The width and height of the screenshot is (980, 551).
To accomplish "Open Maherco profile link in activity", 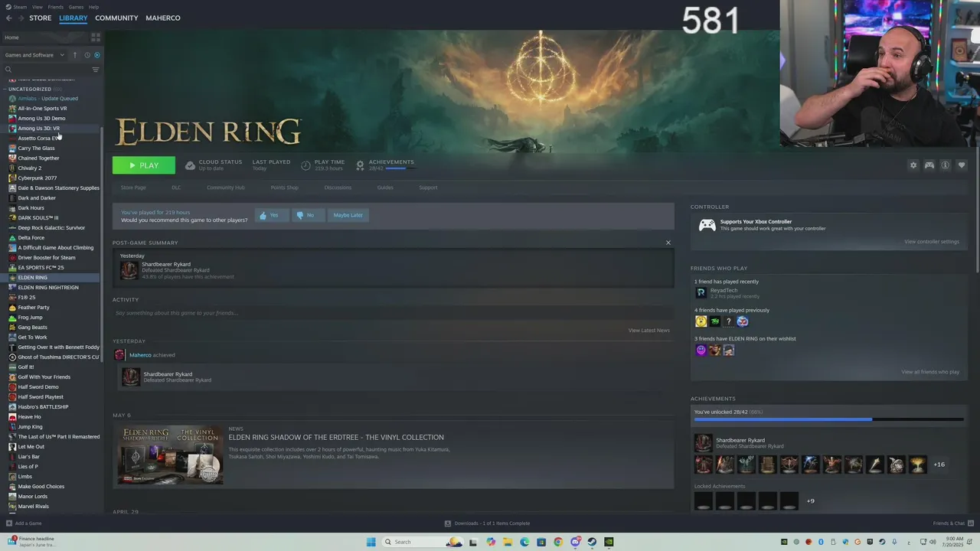I will click(x=140, y=355).
